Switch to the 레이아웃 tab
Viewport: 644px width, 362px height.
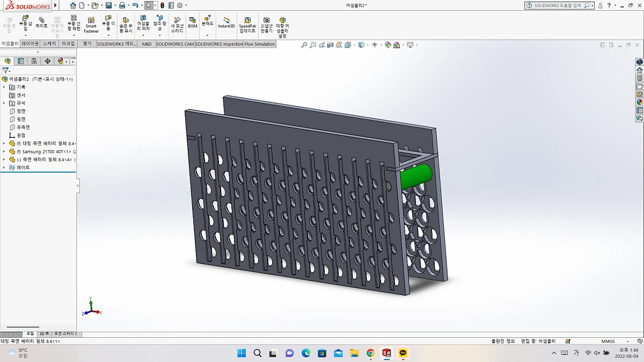point(30,44)
